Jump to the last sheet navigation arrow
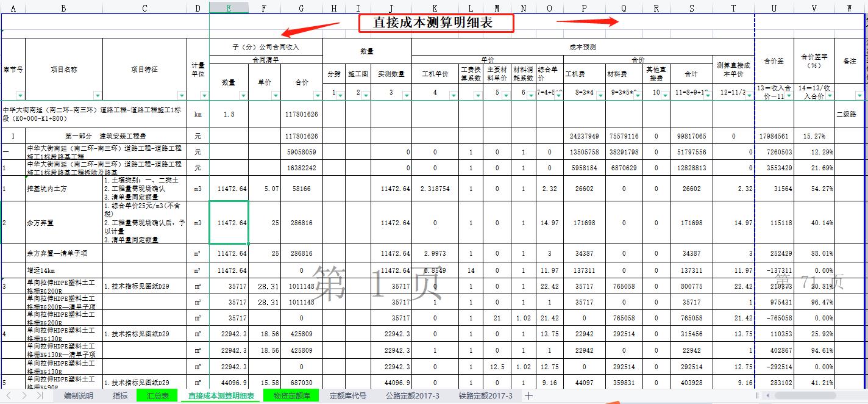 coord(38,395)
